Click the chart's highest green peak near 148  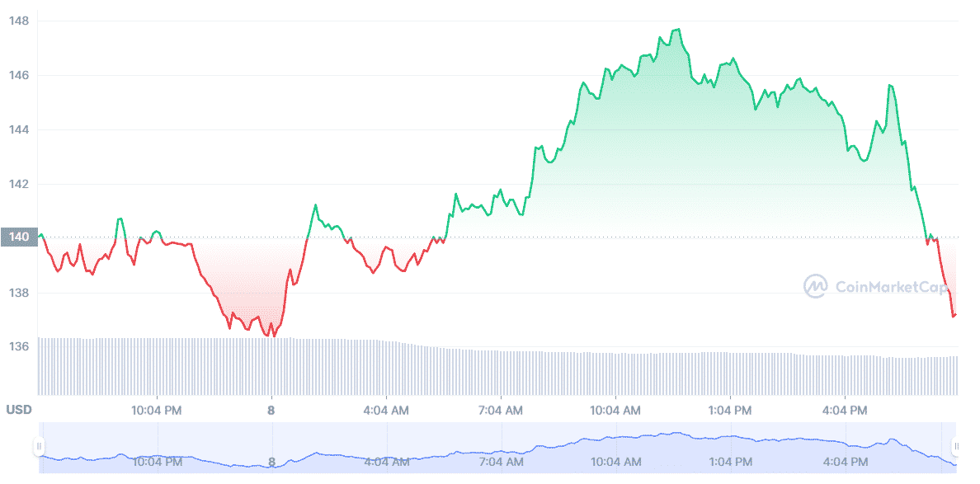(x=678, y=30)
